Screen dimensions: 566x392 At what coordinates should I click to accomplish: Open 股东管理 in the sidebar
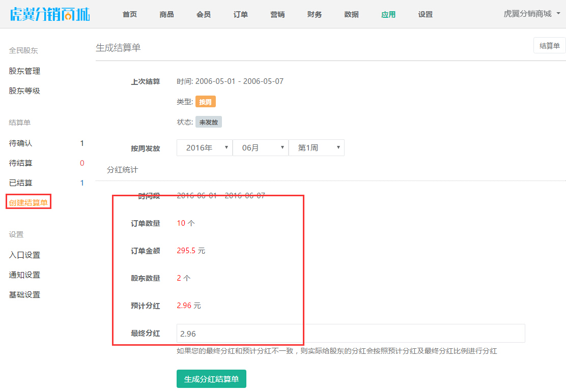(x=24, y=71)
